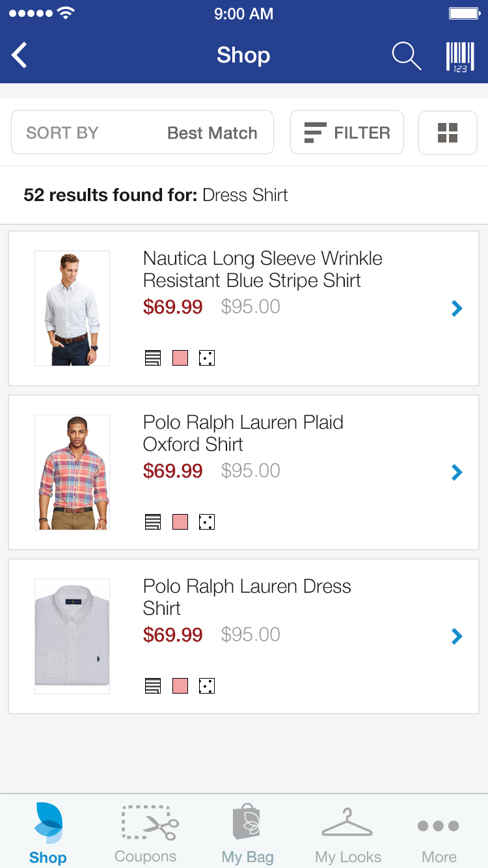Open the Nautica shirt product thumbnail

(x=72, y=308)
